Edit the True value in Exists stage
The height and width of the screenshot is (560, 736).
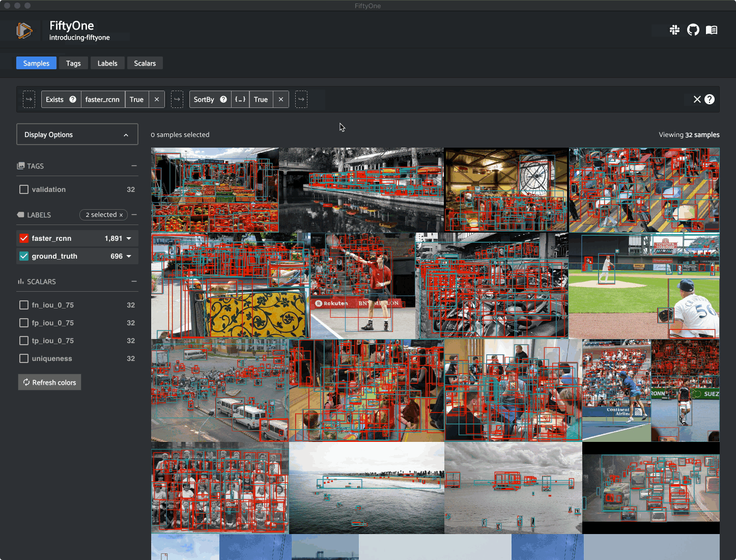(137, 99)
